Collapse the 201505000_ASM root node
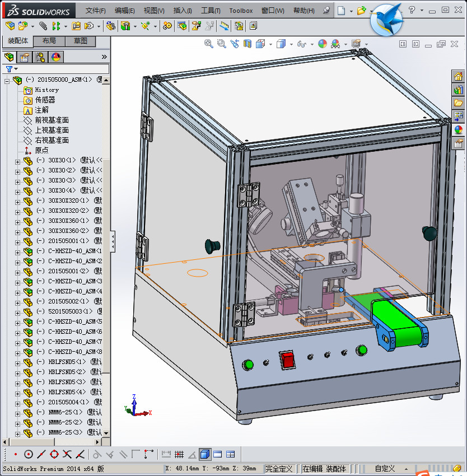 (x=7, y=81)
